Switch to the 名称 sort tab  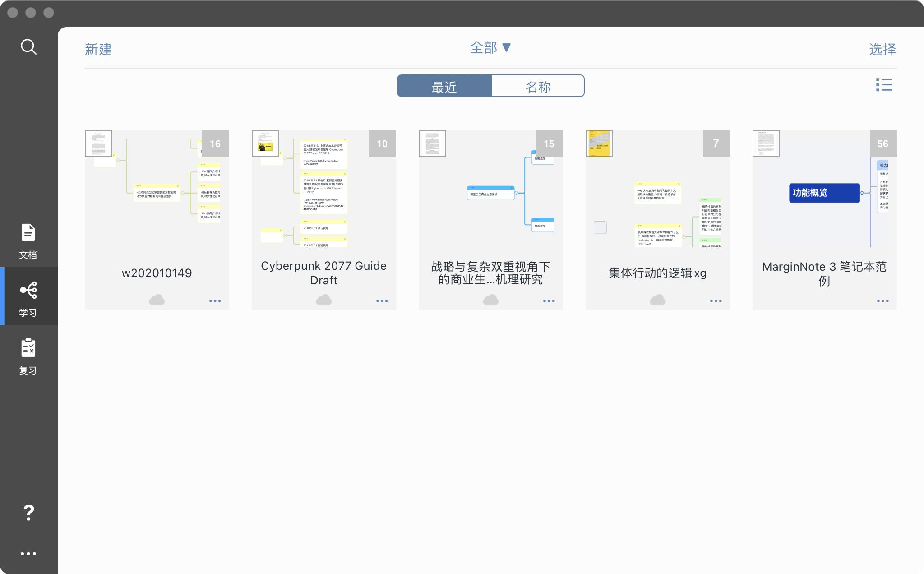tap(538, 86)
